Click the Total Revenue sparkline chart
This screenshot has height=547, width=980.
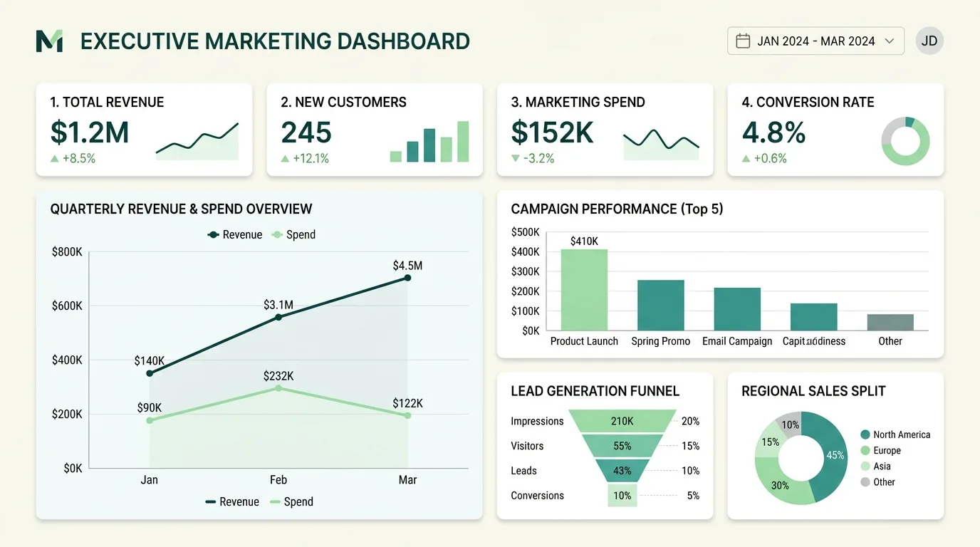(x=197, y=141)
